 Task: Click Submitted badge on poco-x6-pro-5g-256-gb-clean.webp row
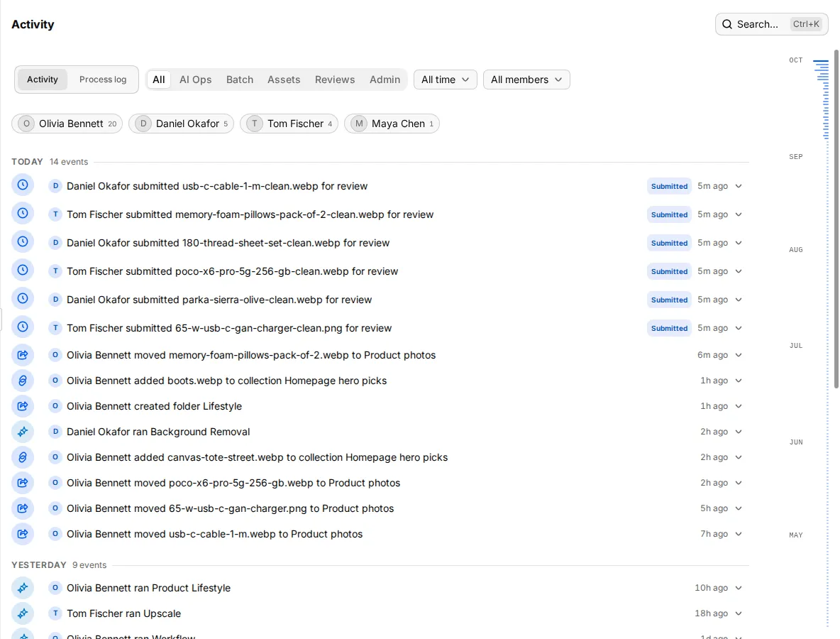(669, 271)
